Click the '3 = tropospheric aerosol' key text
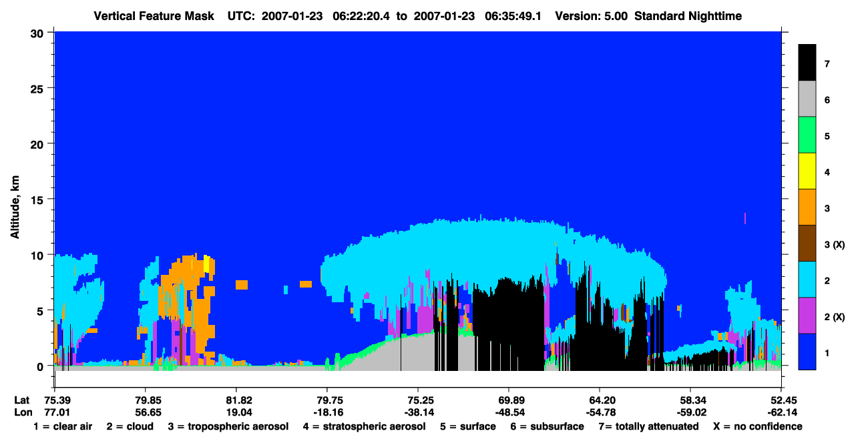The height and width of the screenshot is (445, 868). pos(228,426)
